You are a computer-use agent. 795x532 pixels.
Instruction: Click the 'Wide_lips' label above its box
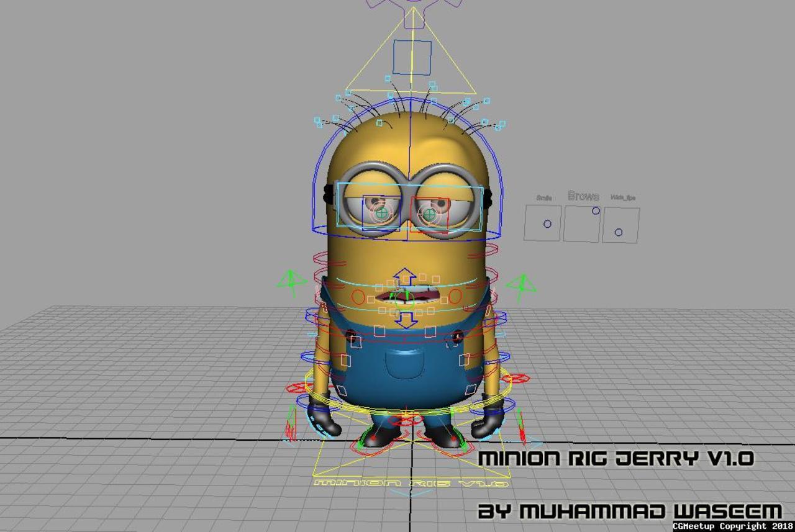(623, 198)
